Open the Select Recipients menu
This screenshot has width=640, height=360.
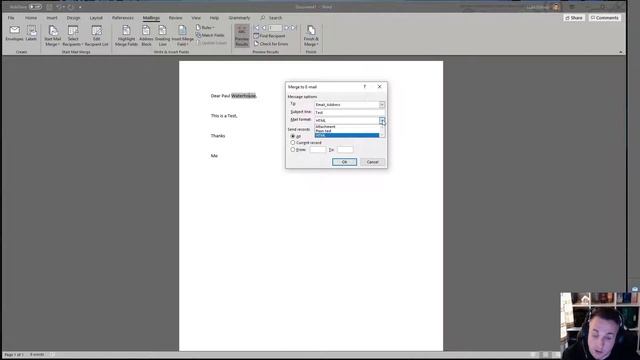73,36
